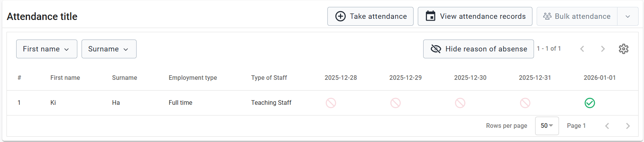Click the absent icon under 2025-12-30
644x142 pixels.
pyautogui.click(x=460, y=103)
